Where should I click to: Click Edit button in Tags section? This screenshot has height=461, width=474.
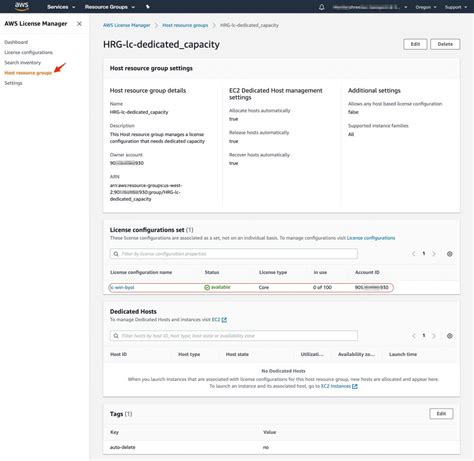pos(441,414)
